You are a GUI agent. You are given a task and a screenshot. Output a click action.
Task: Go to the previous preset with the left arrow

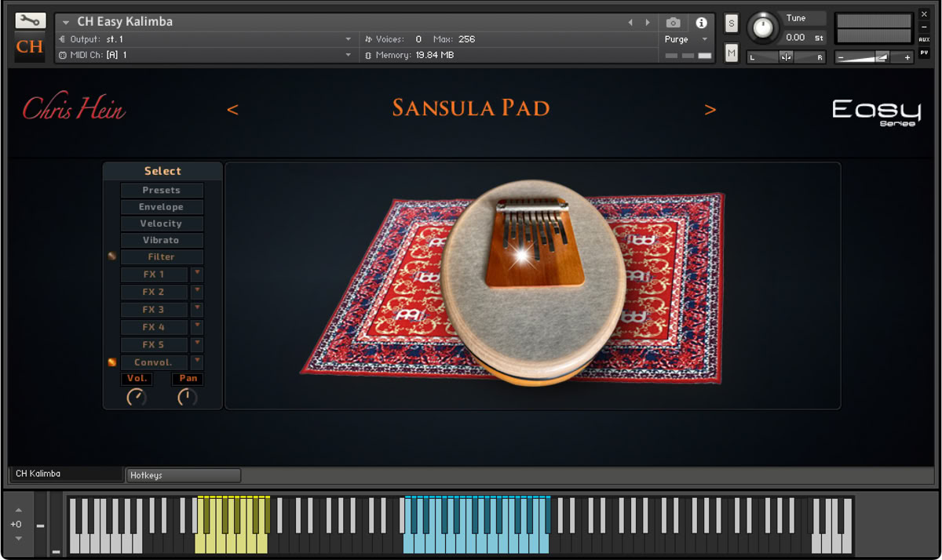click(x=232, y=110)
